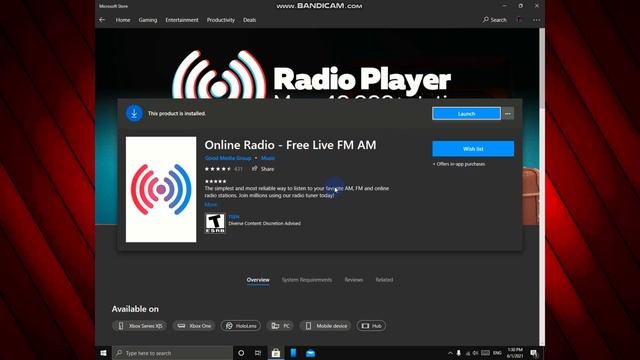Click the star rating with review count
The width and height of the screenshot is (640, 360).
click(224, 169)
